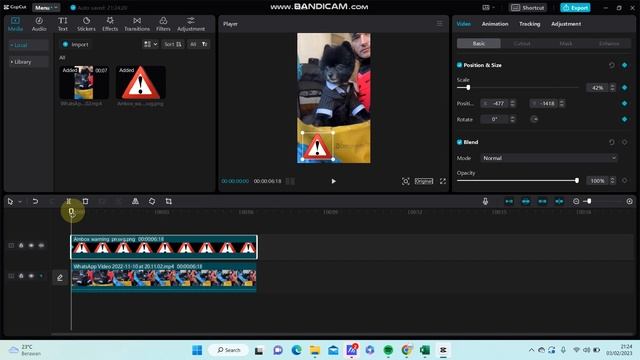Screen dimensions: 640x360
Task: Click the timeline zoom in icon
Action: (629, 201)
